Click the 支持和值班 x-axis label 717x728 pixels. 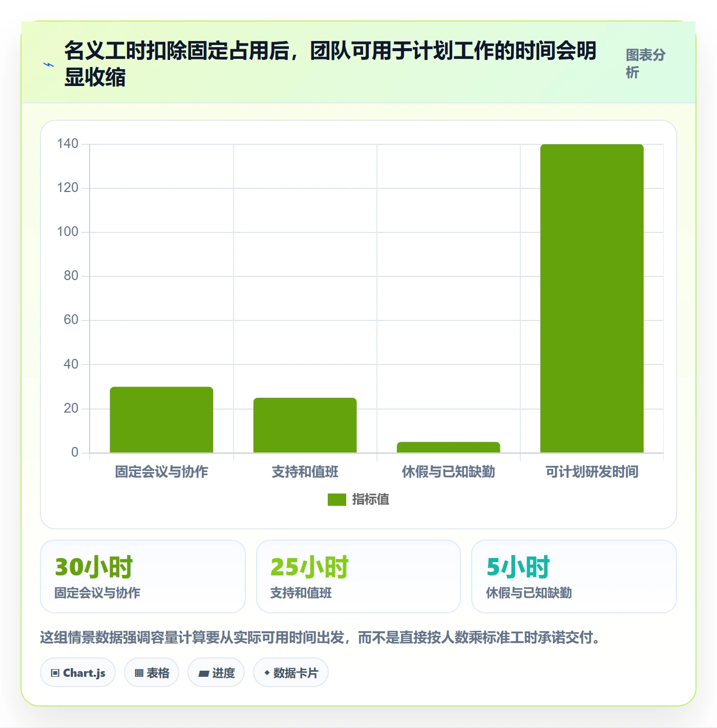(305, 472)
